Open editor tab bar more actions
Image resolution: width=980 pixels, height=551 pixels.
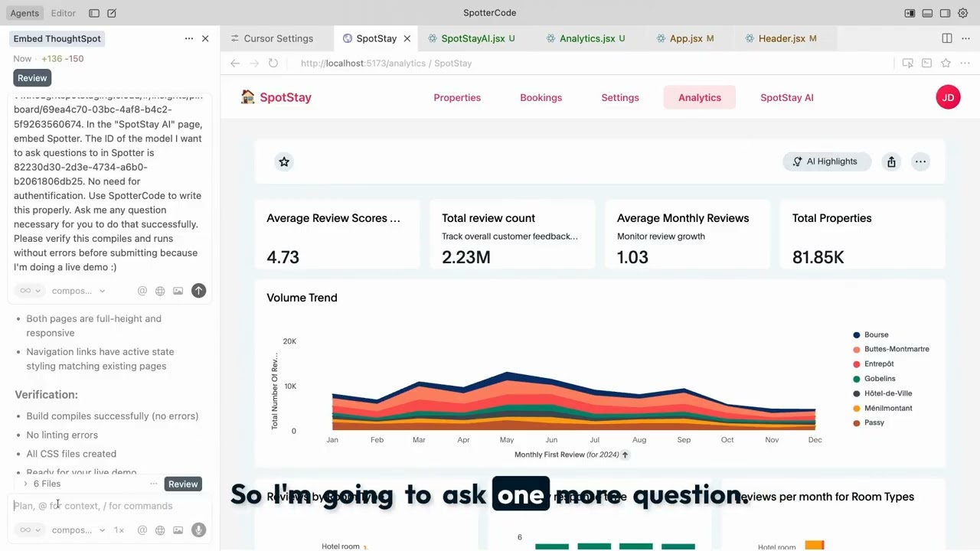click(965, 38)
